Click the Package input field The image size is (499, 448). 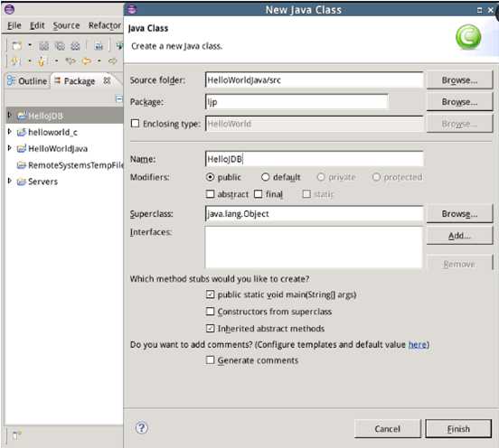(x=297, y=102)
